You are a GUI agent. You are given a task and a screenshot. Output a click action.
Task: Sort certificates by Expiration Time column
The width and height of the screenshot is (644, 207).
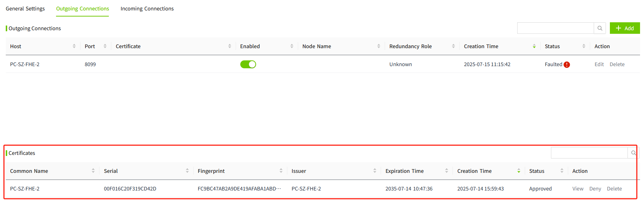tap(446, 171)
